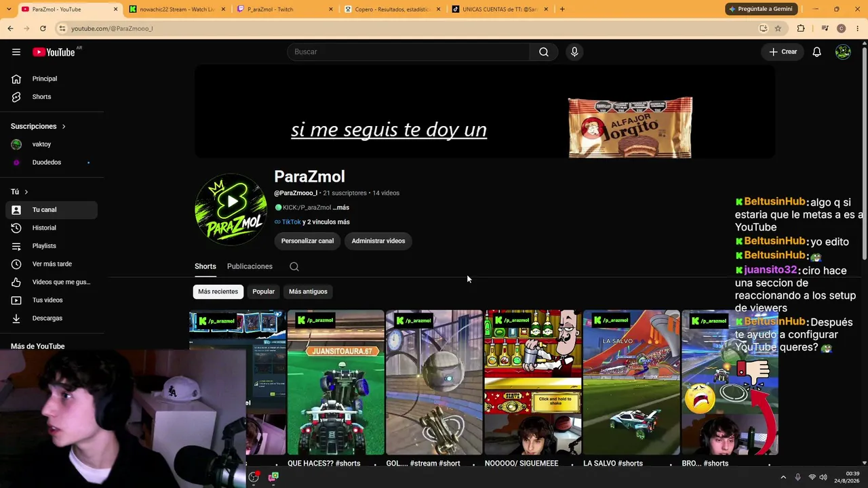Open Shorts from the left sidebar
The width and height of the screenshot is (868, 488).
click(x=52, y=97)
